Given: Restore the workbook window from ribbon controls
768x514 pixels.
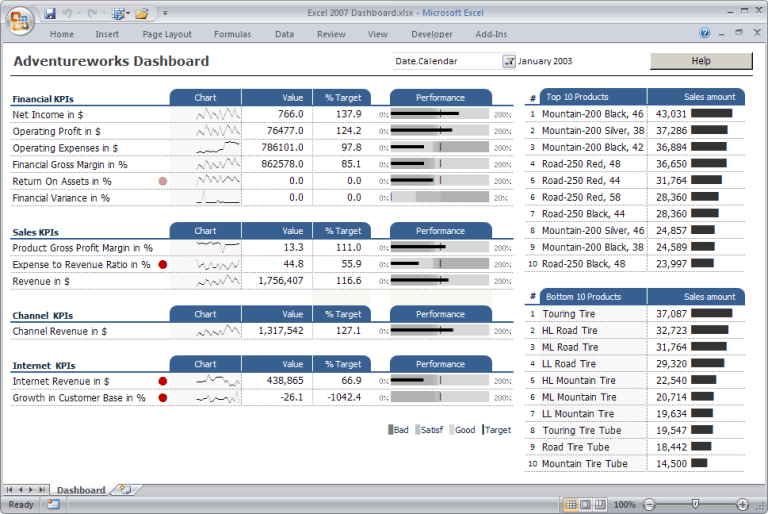Looking at the screenshot, I should click(x=739, y=32).
